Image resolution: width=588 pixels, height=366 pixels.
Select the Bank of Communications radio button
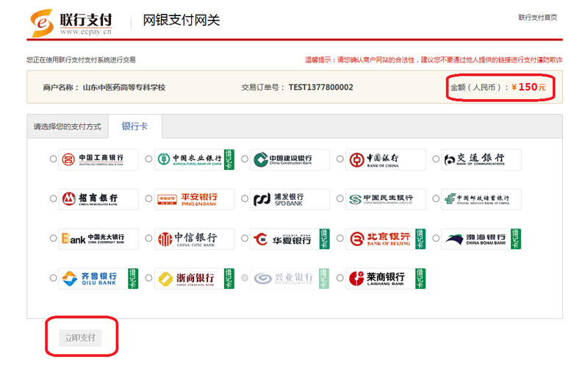(436, 159)
